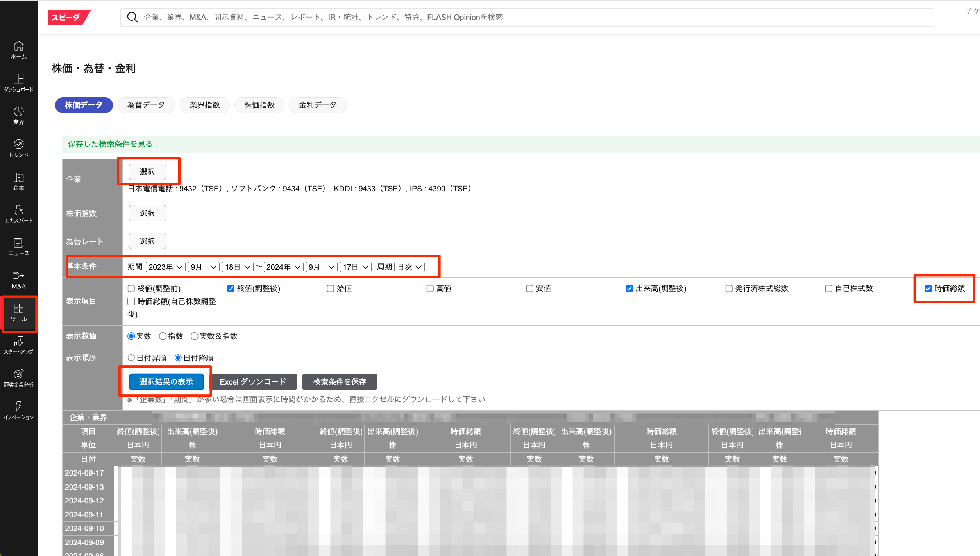Select the 日付昇順 radio button
The width and height of the screenshot is (980, 556).
[131, 358]
